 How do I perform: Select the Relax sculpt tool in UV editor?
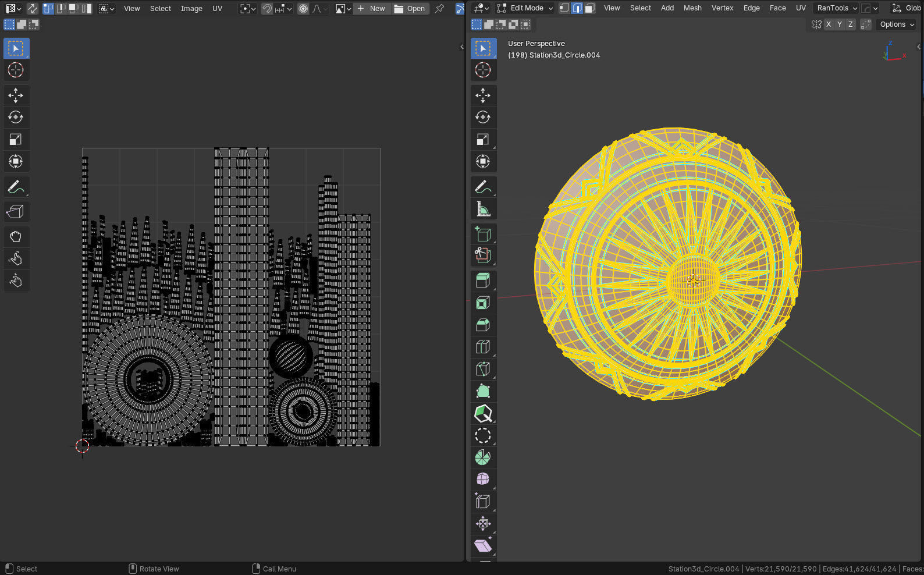[x=16, y=259]
